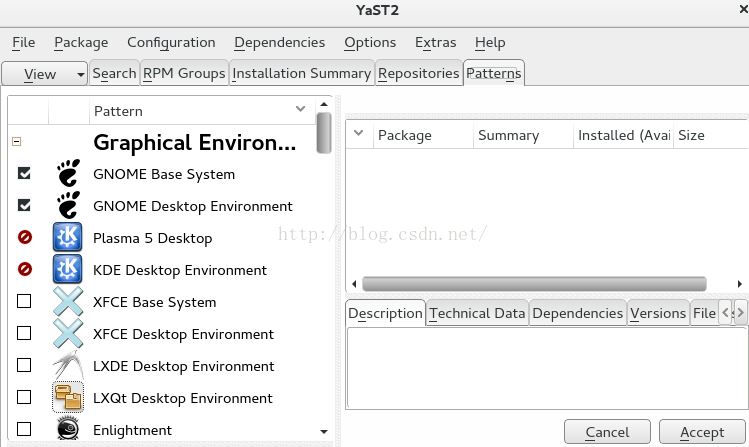
Task: Select the 'Enlightment' row text
Action: [132, 430]
